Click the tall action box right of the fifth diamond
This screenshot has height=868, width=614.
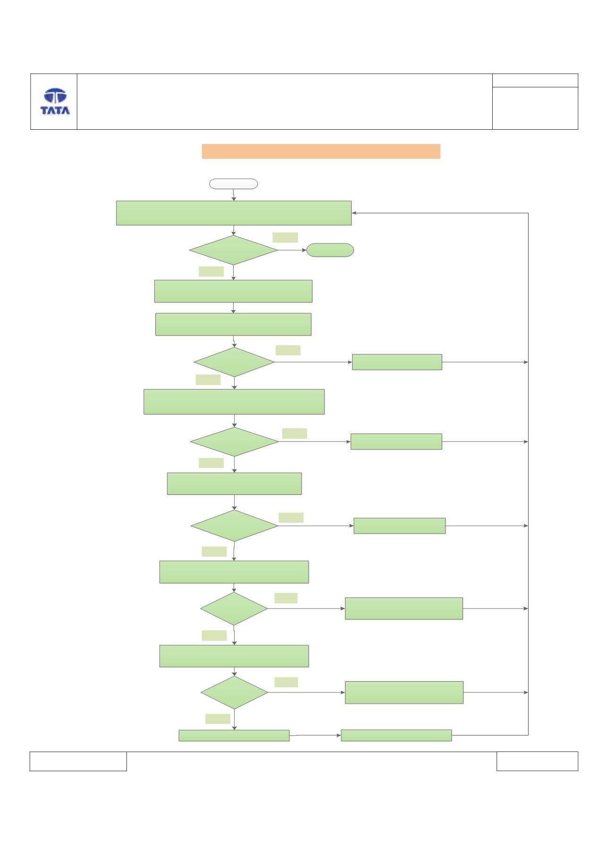click(404, 609)
